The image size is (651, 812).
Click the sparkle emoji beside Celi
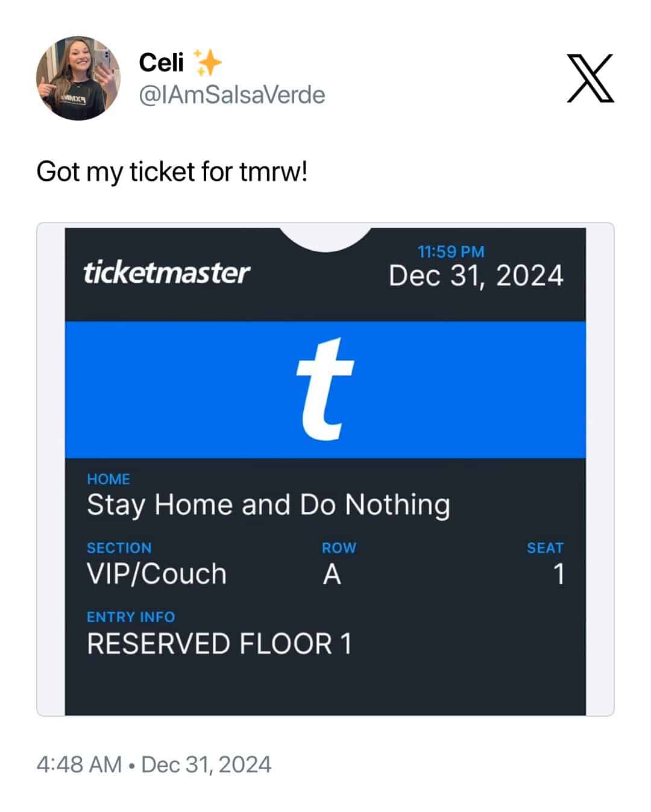coord(207,63)
